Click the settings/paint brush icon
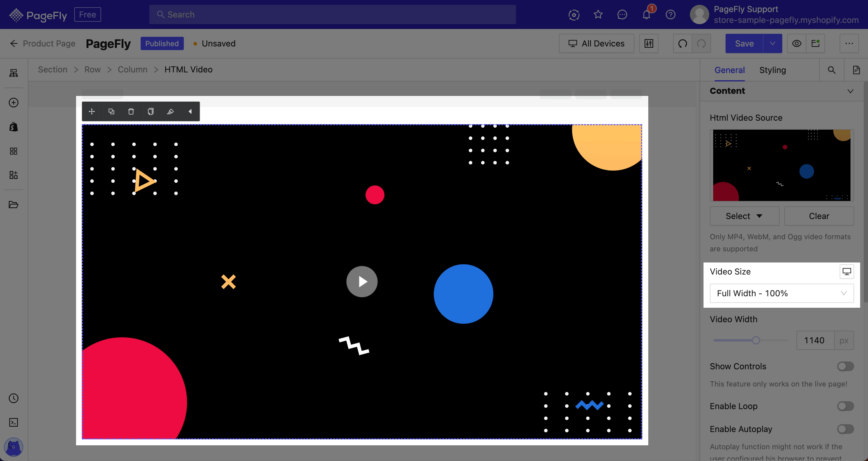 coord(170,111)
